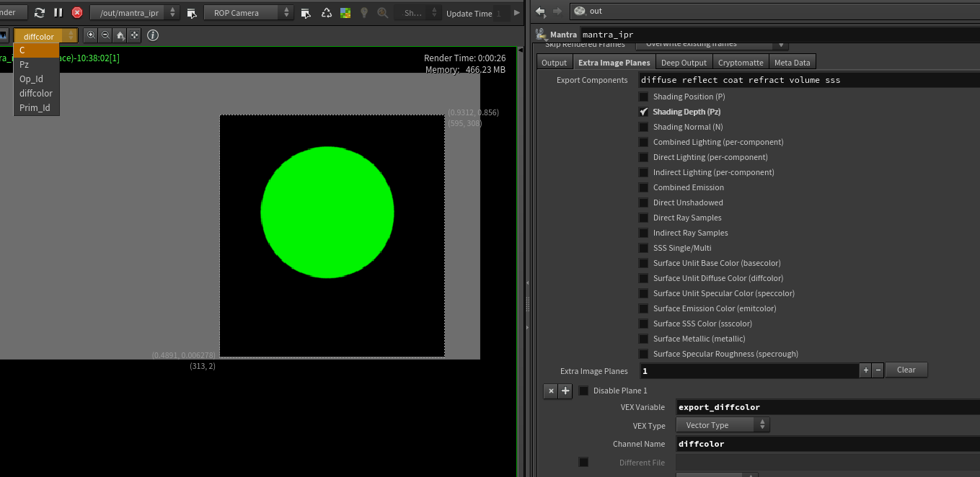Pause the render with the pause icon

58,13
